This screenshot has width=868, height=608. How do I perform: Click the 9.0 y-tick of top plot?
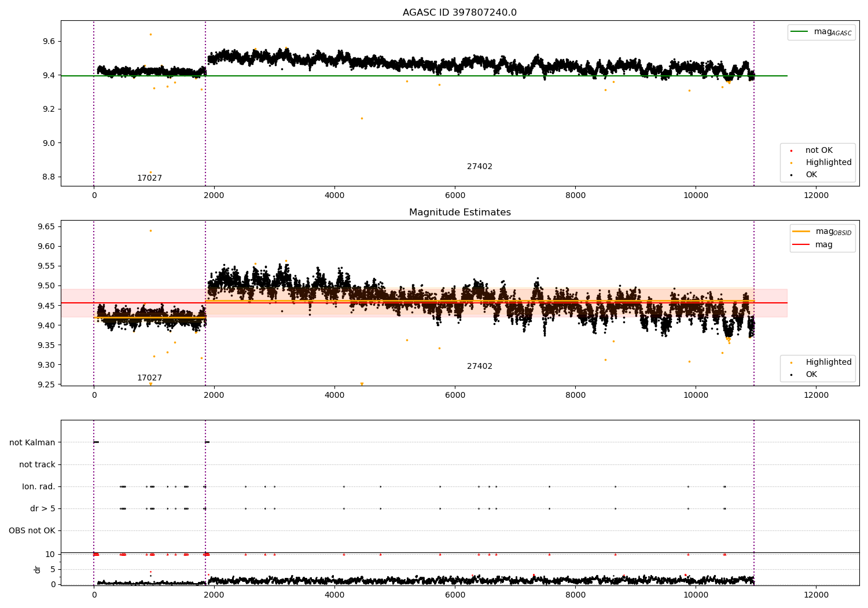coord(49,143)
